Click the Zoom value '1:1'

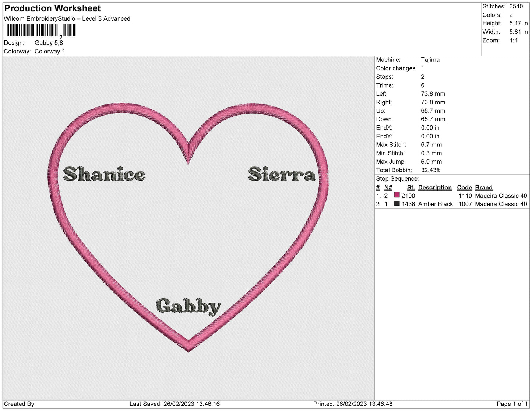tap(514, 40)
